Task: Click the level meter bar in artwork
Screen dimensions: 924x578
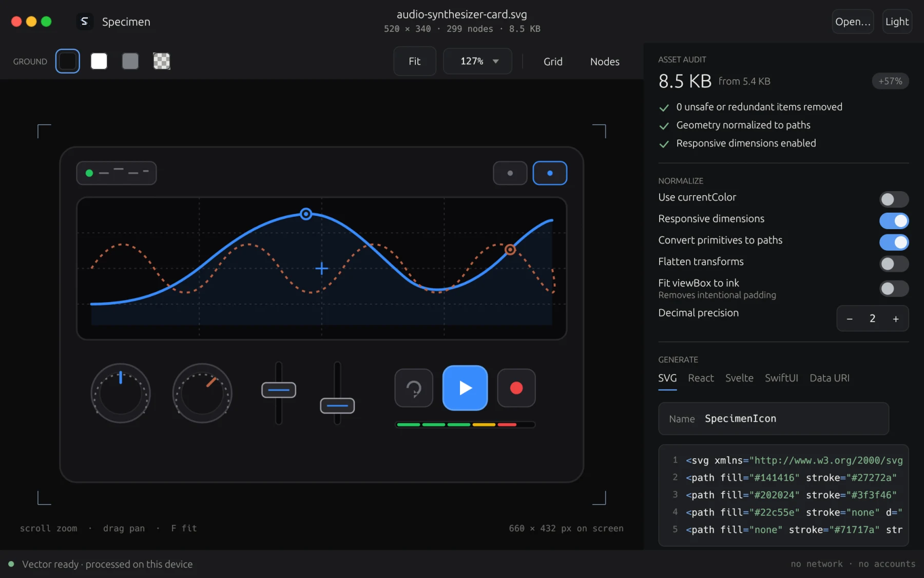Action: [465, 425]
